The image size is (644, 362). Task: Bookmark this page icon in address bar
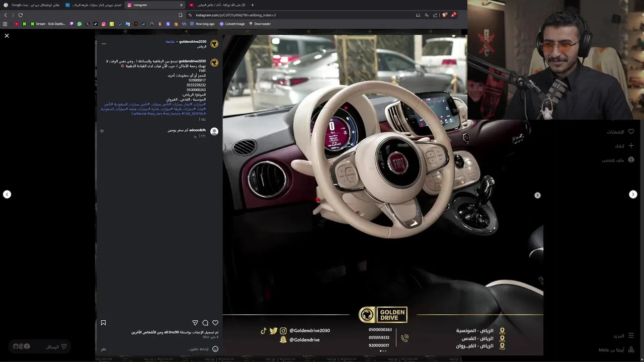tap(181, 15)
